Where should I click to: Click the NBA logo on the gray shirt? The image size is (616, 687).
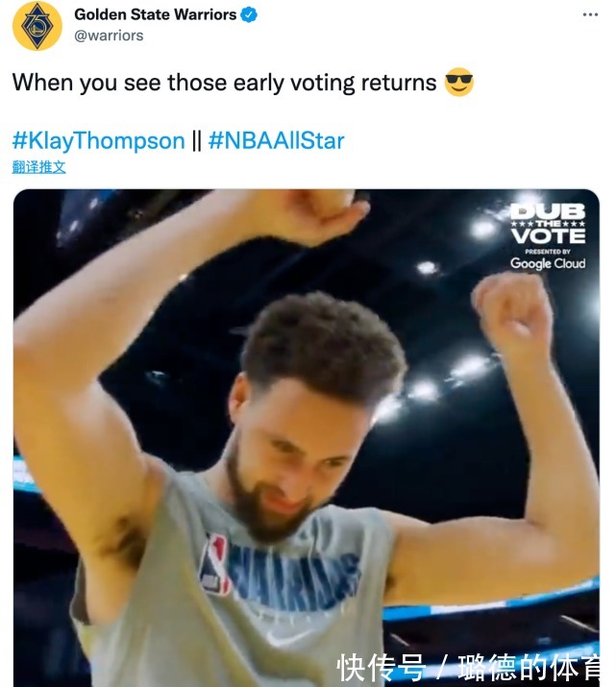tap(214, 563)
